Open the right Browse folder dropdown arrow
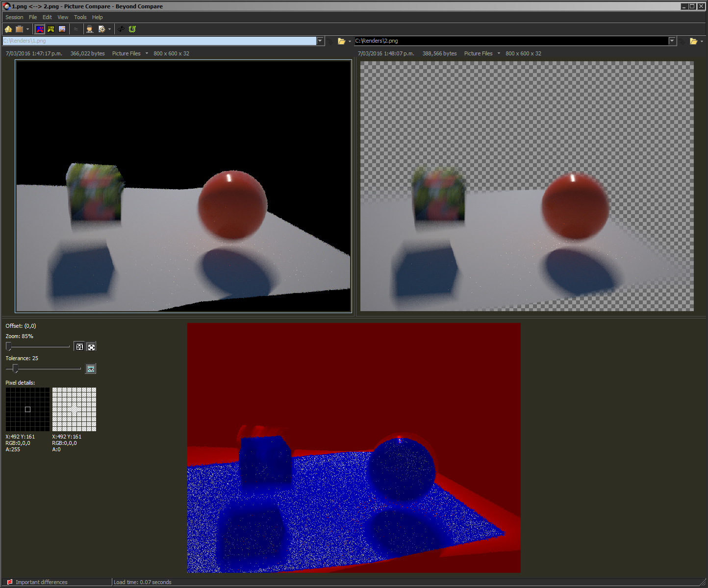The height and width of the screenshot is (588, 708). [702, 41]
